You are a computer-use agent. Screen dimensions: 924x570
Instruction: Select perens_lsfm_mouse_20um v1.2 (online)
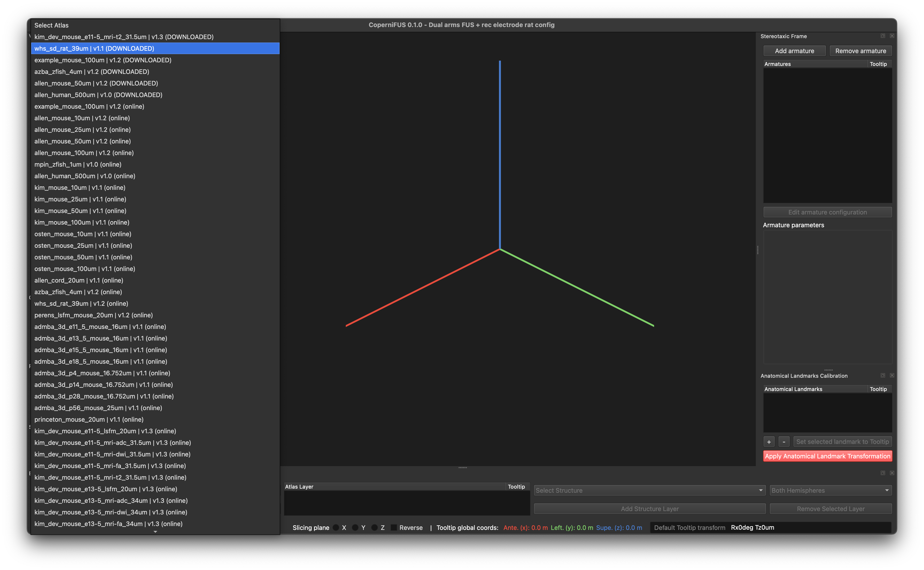(x=155, y=315)
